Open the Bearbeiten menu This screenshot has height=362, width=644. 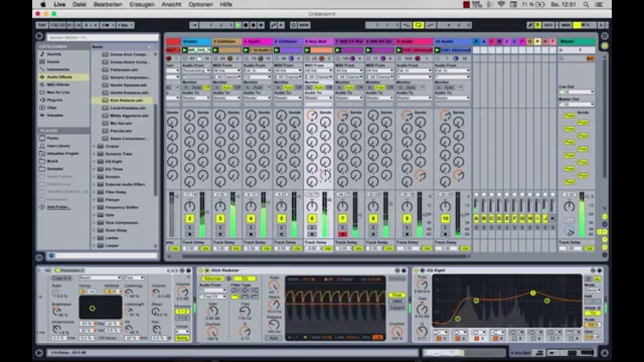pyautogui.click(x=108, y=5)
